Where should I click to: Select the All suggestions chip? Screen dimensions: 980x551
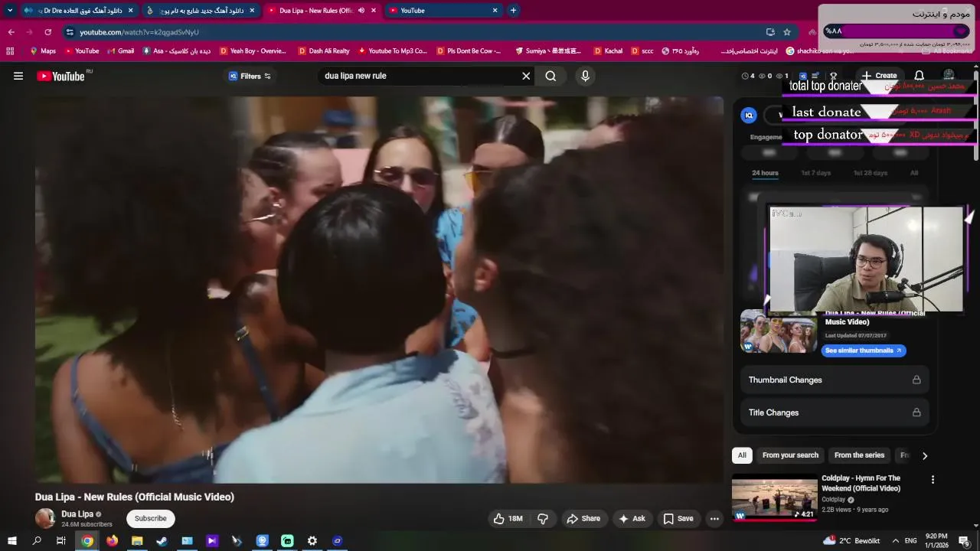[742, 455]
